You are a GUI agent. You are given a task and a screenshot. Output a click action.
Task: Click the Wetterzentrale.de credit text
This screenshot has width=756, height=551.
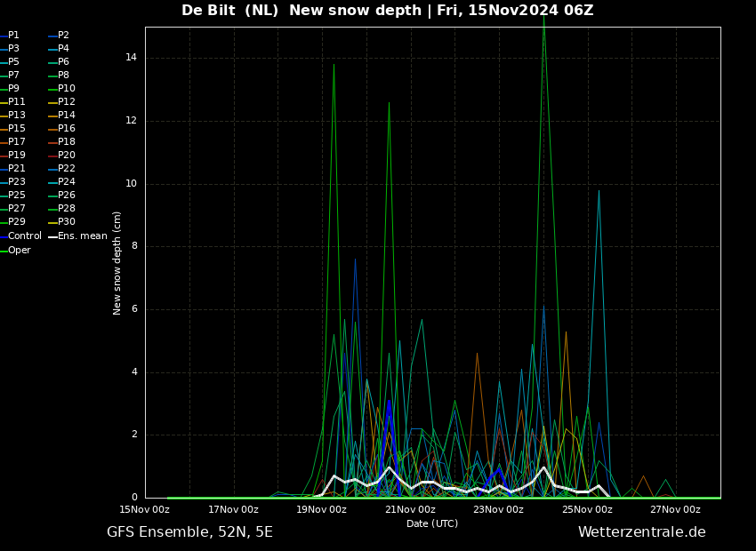[x=642, y=532]
